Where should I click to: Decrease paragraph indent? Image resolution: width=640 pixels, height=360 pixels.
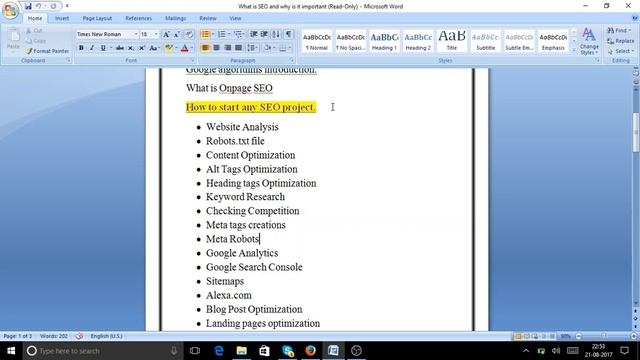254,34
